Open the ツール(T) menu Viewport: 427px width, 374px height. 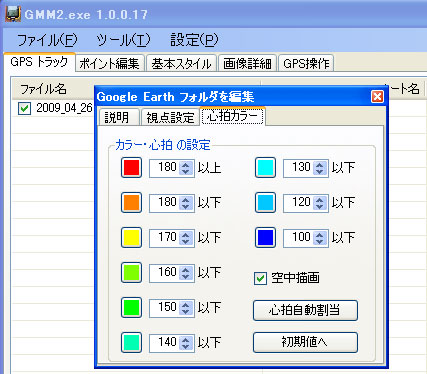123,40
